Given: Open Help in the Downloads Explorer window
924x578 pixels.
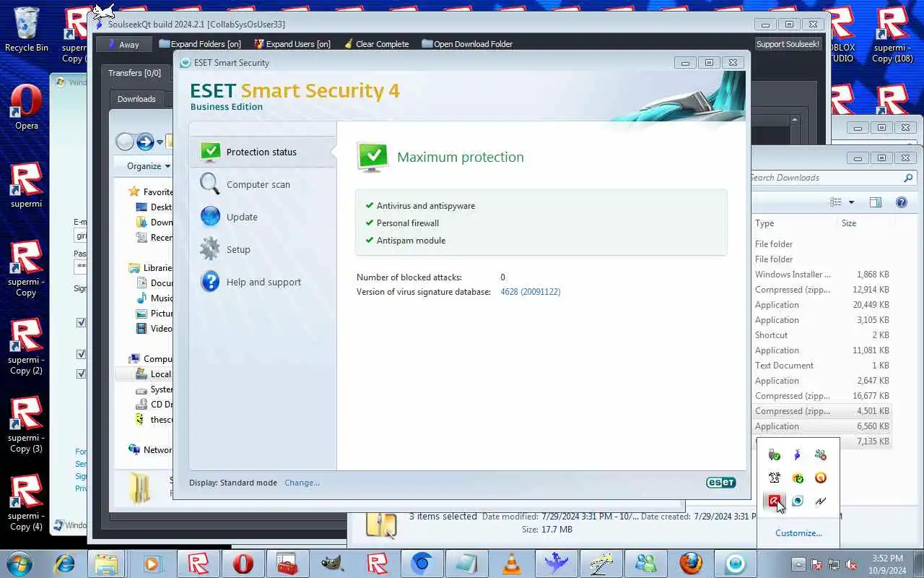Looking at the screenshot, I should 902,202.
